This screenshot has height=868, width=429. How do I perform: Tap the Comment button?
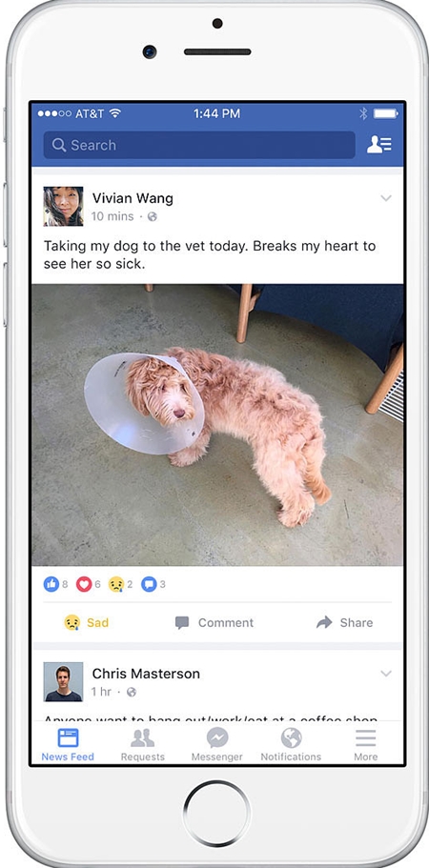[x=214, y=623]
